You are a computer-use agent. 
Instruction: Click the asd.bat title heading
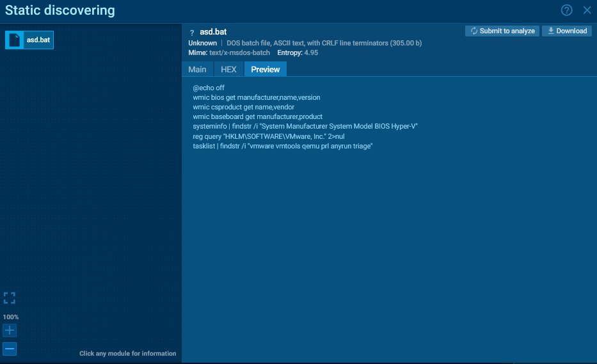click(213, 32)
